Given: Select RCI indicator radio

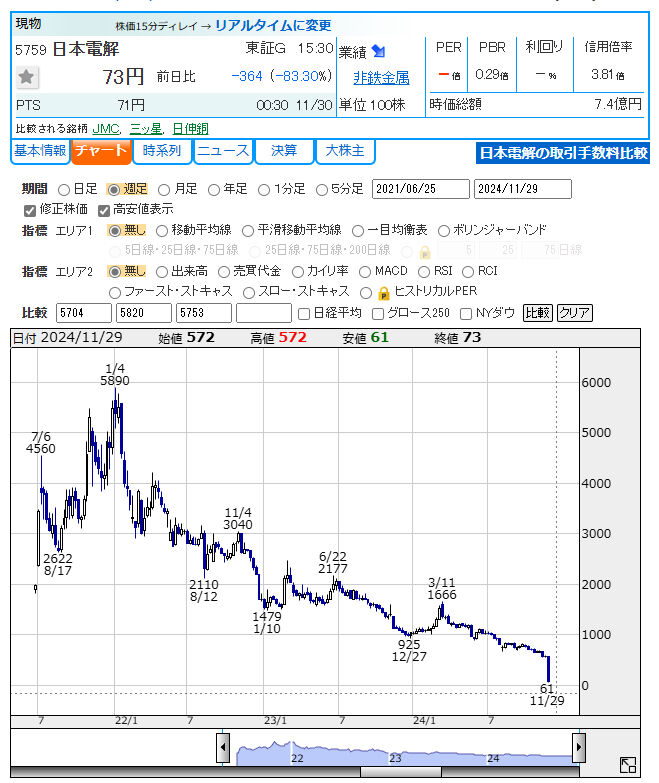Looking at the screenshot, I should [468, 272].
